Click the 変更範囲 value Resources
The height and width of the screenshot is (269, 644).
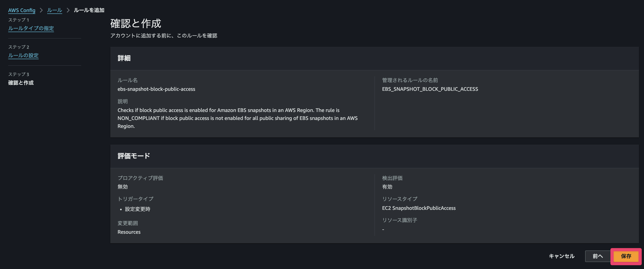(129, 232)
